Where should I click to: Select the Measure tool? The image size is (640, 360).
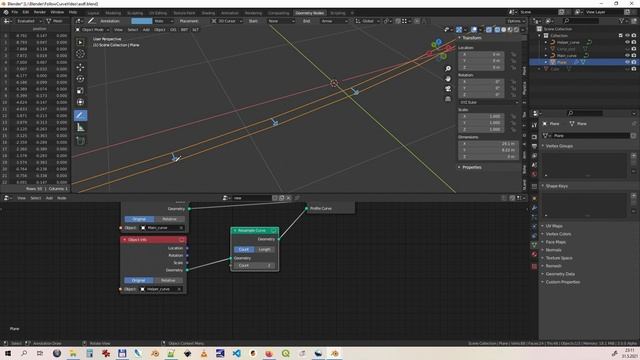(80, 128)
